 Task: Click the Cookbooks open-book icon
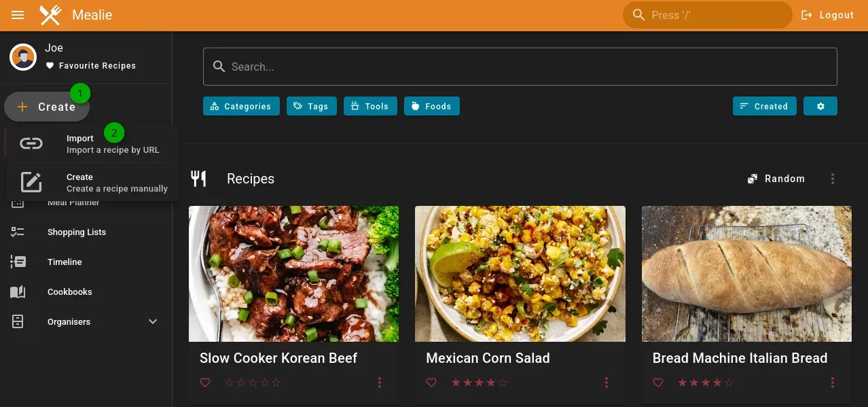tap(18, 291)
